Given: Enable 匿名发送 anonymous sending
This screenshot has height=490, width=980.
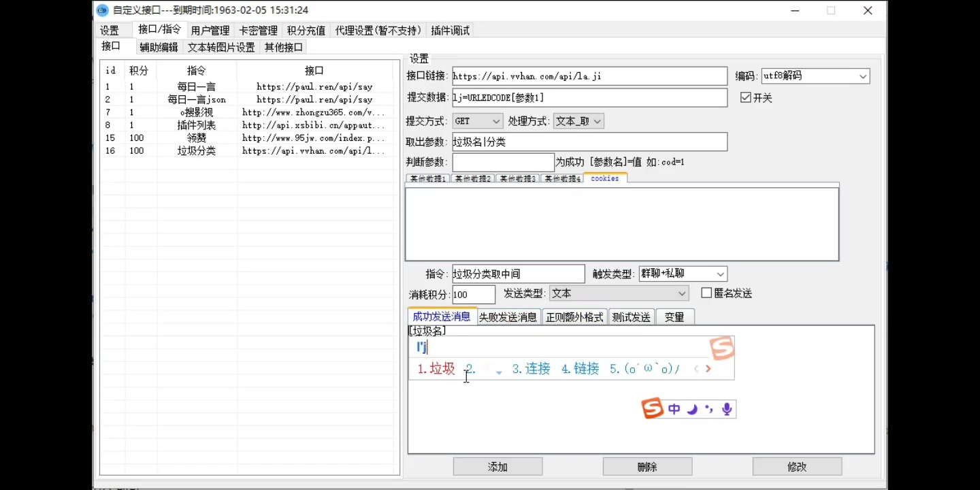Looking at the screenshot, I should pos(706,293).
